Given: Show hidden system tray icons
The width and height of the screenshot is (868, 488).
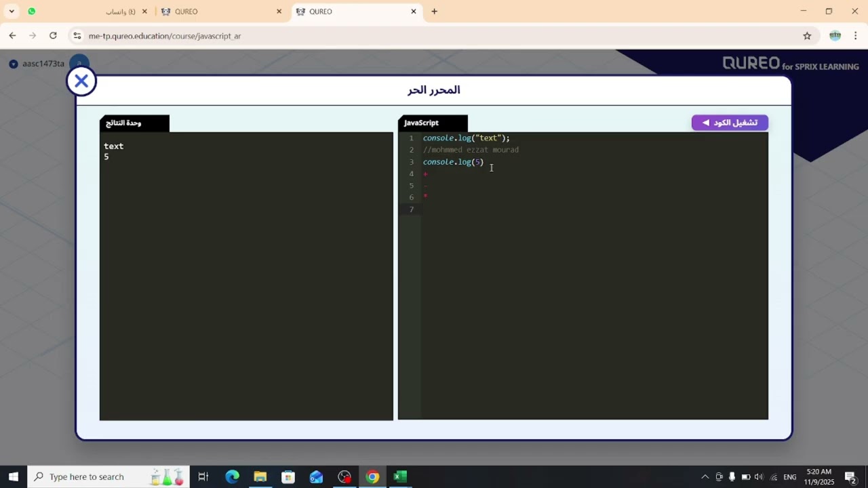Looking at the screenshot, I should click(705, 477).
